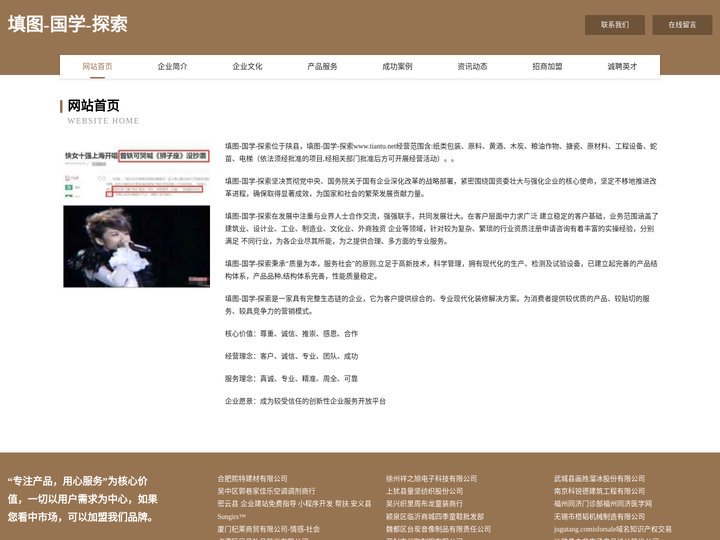
Task: Open the 合肥凯特建材有限公司 footer link
Action: [x=253, y=478]
